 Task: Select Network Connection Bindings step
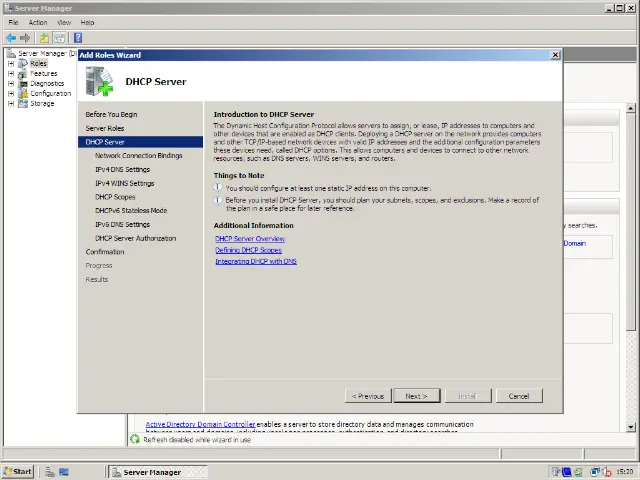(x=139, y=156)
